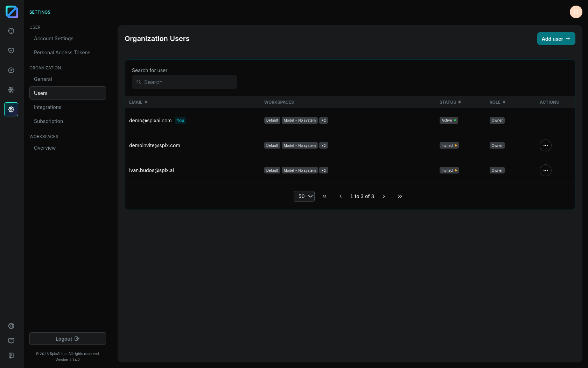
Task: Open the feedback chat bubble icon
Action: click(11, 341)
